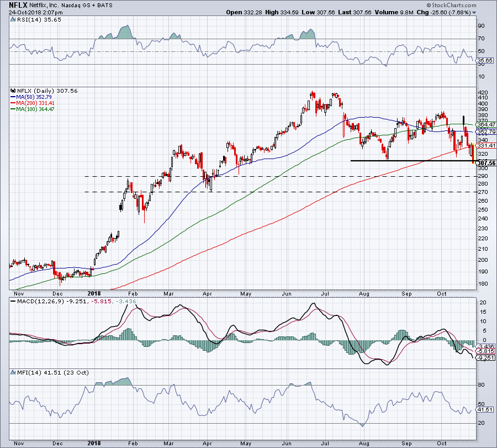Click the 420 price axis label

pos(483,93)
